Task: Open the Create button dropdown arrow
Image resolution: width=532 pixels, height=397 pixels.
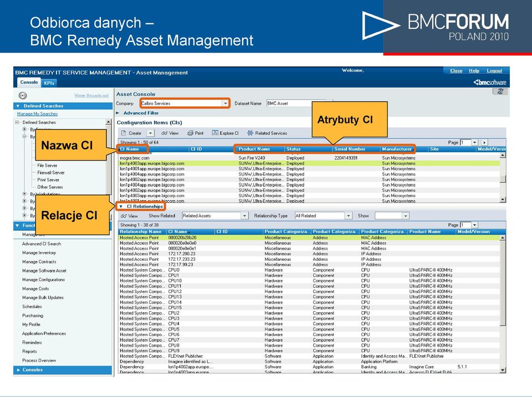Action: (150, 133)
